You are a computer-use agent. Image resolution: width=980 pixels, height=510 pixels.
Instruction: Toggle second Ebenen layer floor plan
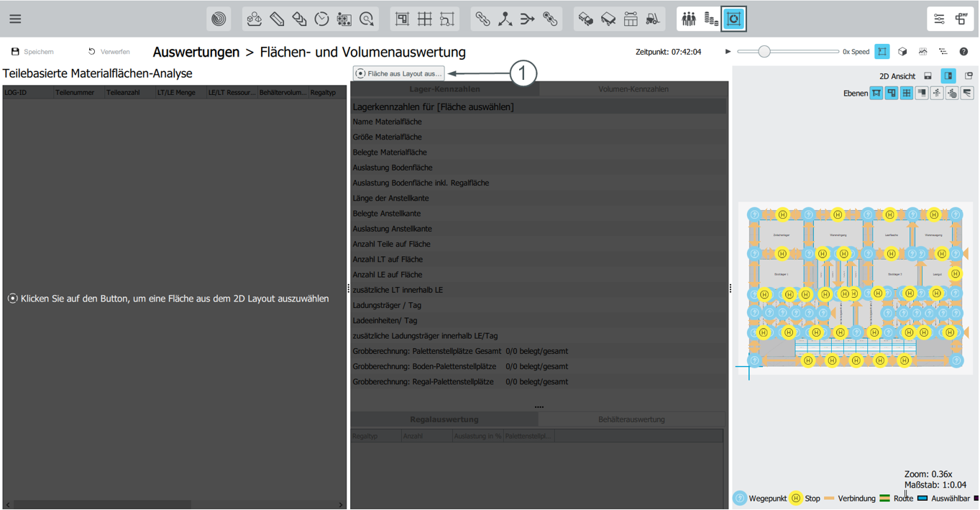[x=892, y=93]
